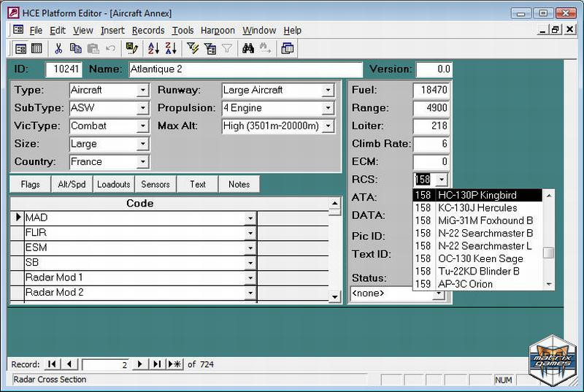Go to next record arrow

pyautogui.click(x=139, y=364)
